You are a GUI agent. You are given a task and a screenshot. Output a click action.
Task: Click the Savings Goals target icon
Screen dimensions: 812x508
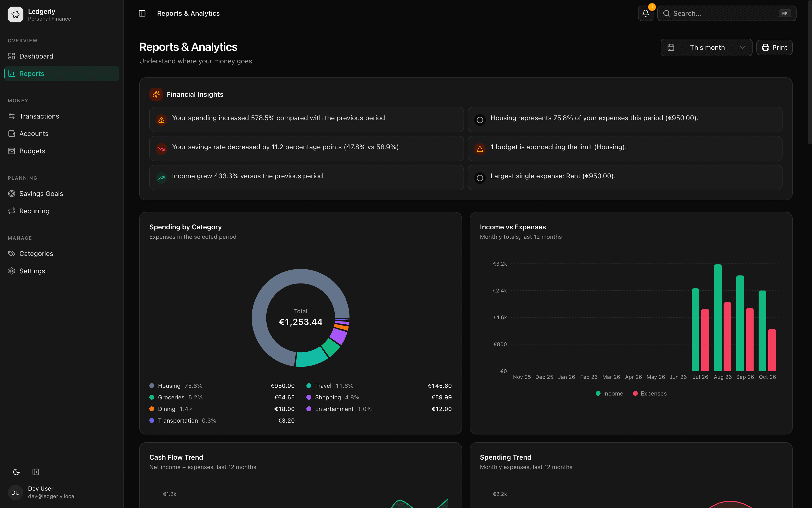tap(12, 194)
